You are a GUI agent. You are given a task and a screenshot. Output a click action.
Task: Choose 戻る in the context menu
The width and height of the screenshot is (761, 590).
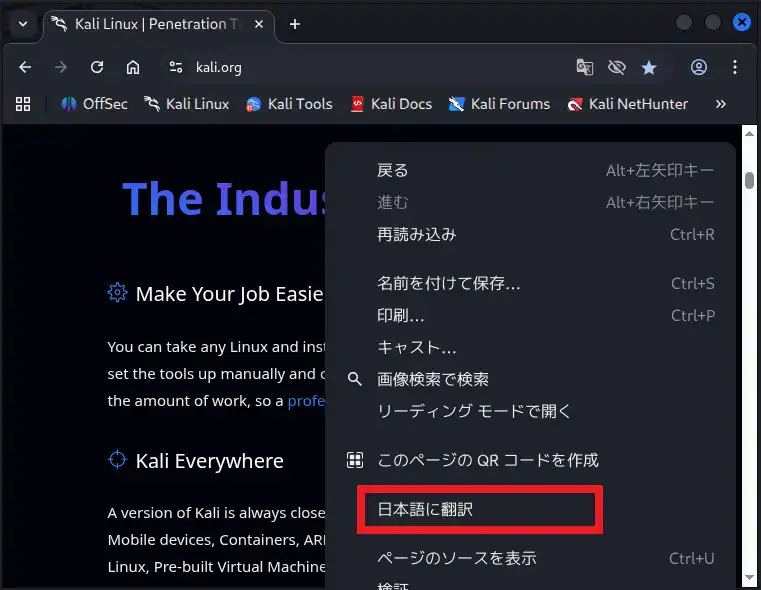530,170
